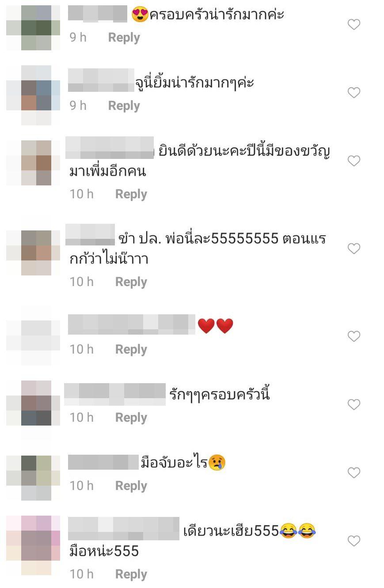
Task: Like the comment with crying emoji
Action: (x=354, y=473)
